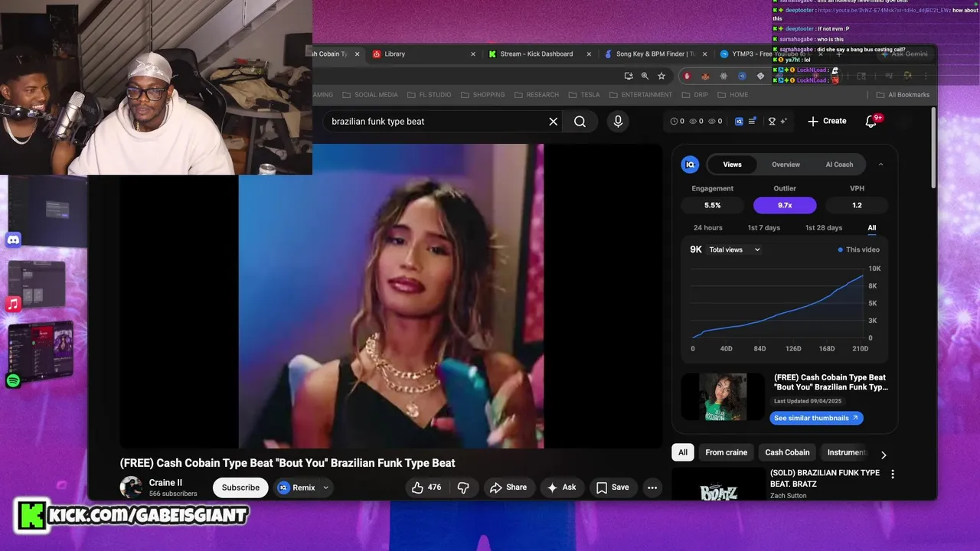Close the Stream - Kick Dashboard tab
Screen dimensions: 980x551
tap(589, 54)
